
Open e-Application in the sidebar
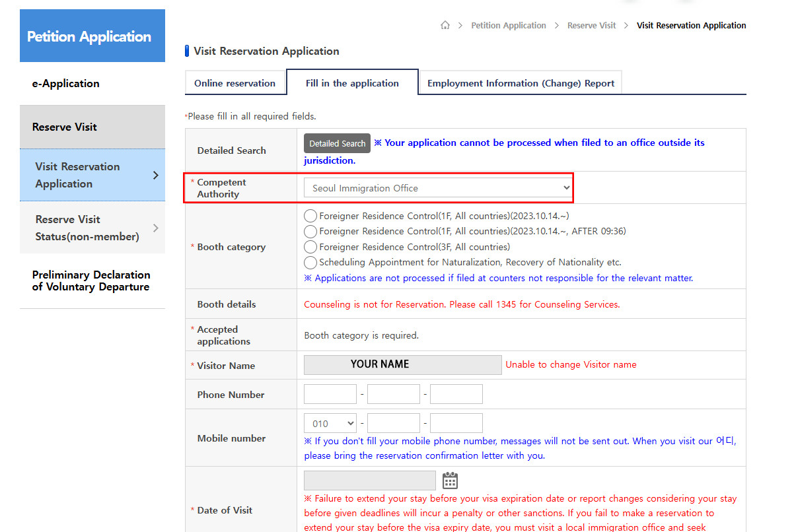(66, 84)
